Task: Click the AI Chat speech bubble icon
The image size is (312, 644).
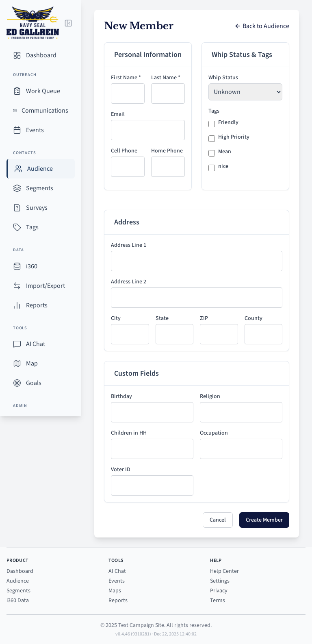Action: (17, 344)
